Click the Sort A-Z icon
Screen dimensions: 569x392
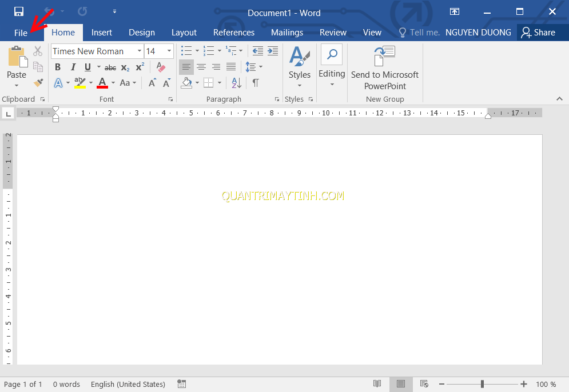pyautogui.click(x=236, y=83)
